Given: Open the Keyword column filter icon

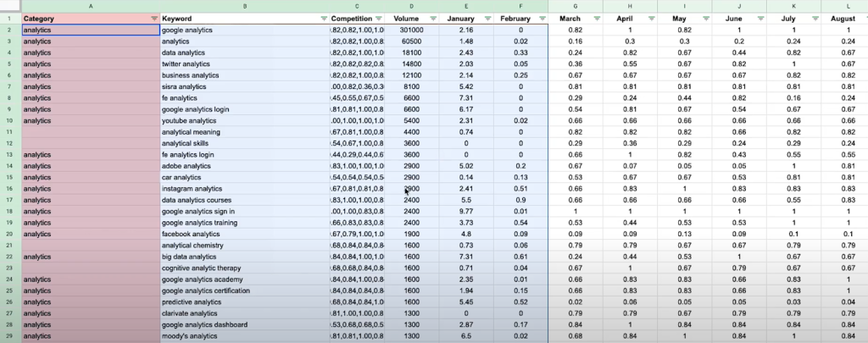Looking at the screenshot, I should click(324, 18).
